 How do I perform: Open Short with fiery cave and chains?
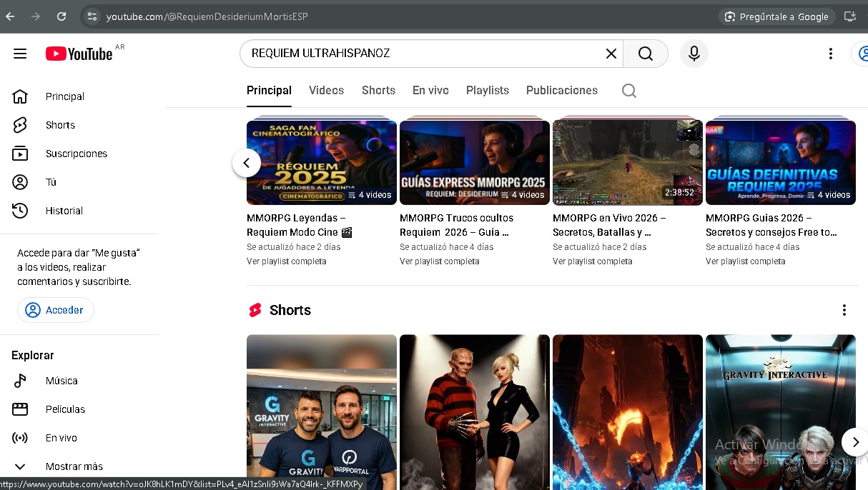[x=628, y=412]
